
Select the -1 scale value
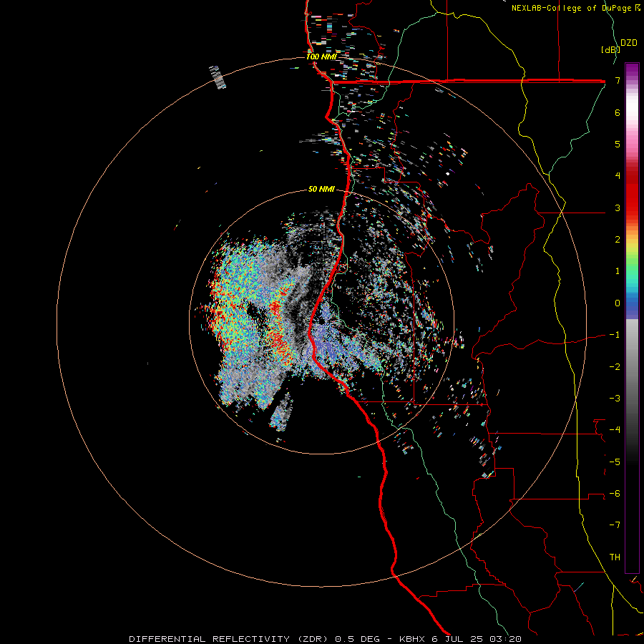click(x=615, y=335)
